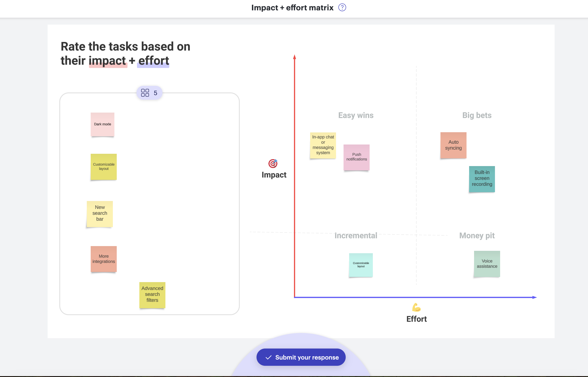Select yellow Customizable layout note in tray
Screen dimensions: 588x377
104,167
